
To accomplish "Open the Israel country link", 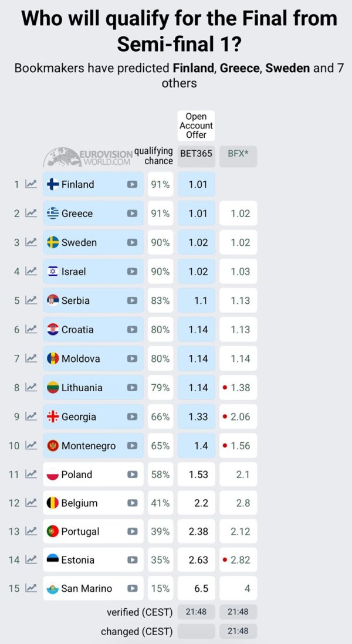I will [74, 272].
